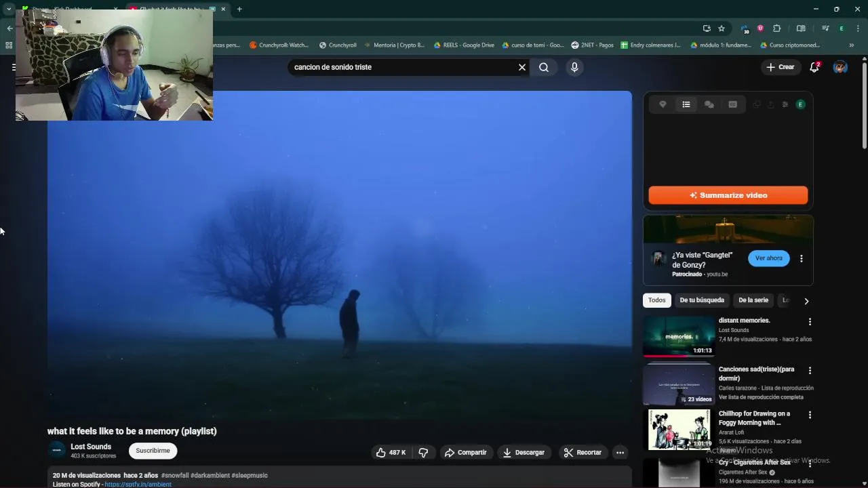868x488 pixels.
Task: Open the Crear menu button
Action: tap(780, 67)
